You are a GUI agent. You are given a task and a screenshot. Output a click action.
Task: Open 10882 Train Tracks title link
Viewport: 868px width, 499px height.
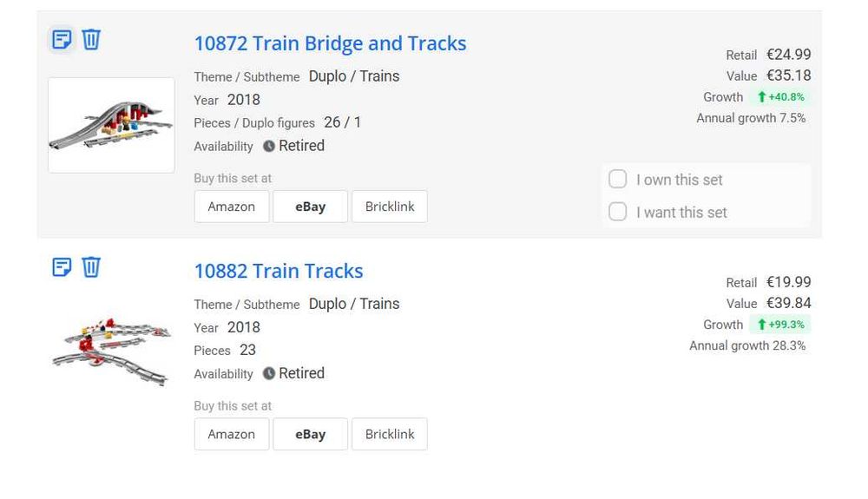tap(279, 271)
